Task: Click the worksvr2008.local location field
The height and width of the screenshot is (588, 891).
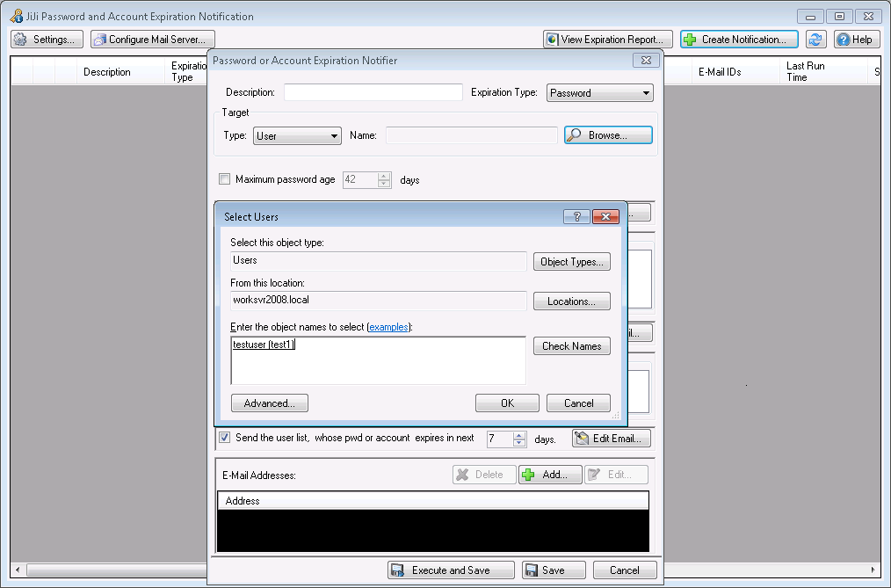Action: [378, 301]
